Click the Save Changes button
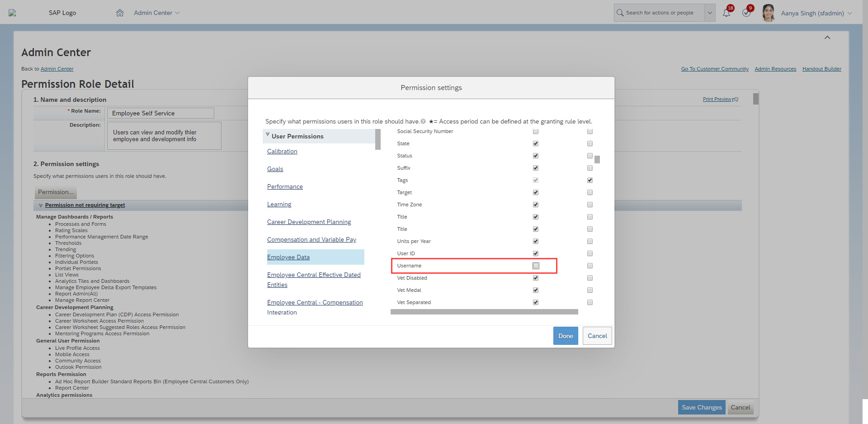Screen dimensions: 868x424 702,407
